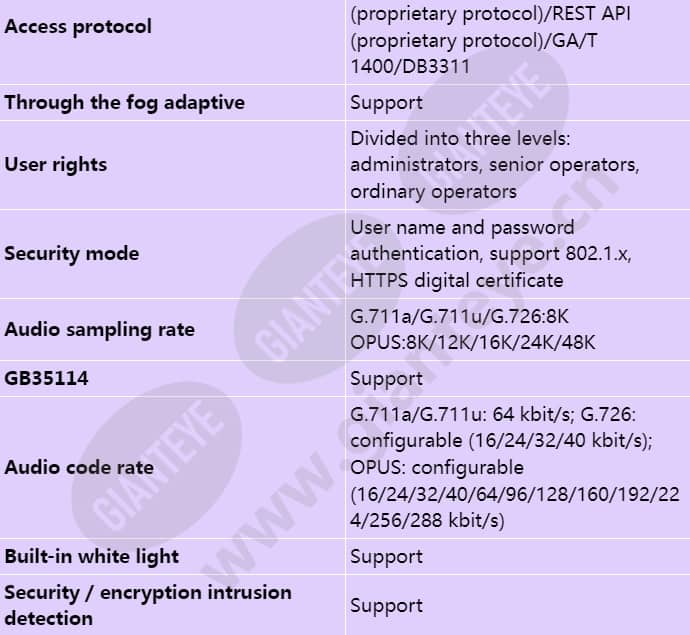
Task: Select the GB35114 row label
Action: pyautogui.click(x=46, y=378)
